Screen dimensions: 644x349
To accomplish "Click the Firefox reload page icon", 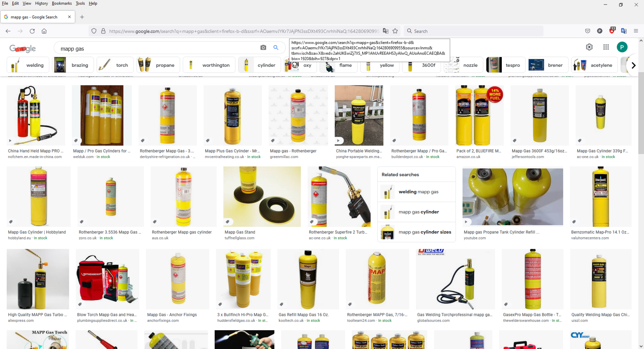I will (x=32, y=31).
